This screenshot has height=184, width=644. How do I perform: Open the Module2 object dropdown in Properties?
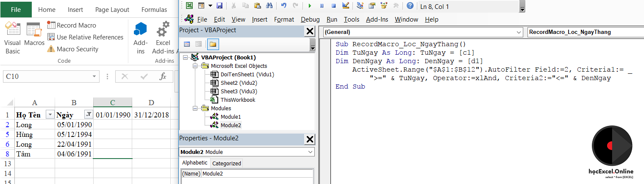(310, 152)
